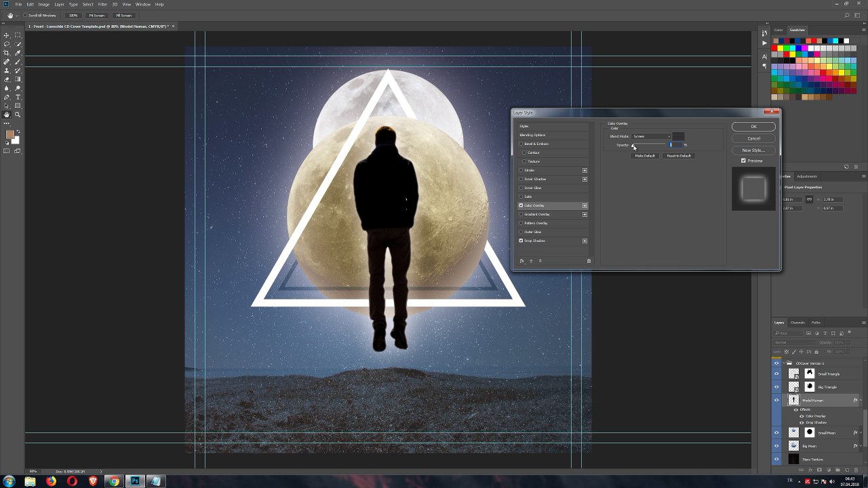Viewport: 868px width, 488px height.
Task: Click OK in Layer Style dialog
Action: [753, 127]
